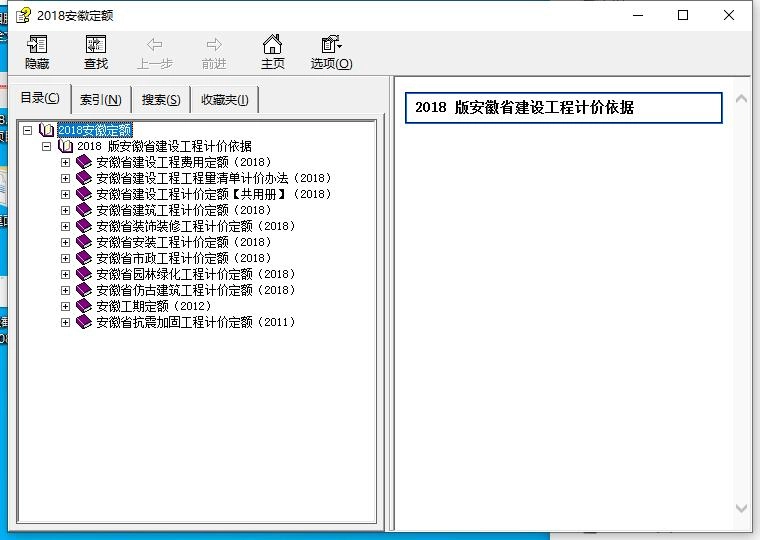
Task: Click the content pane scrollbar down arrow
Action: click(x=741, y=510)
